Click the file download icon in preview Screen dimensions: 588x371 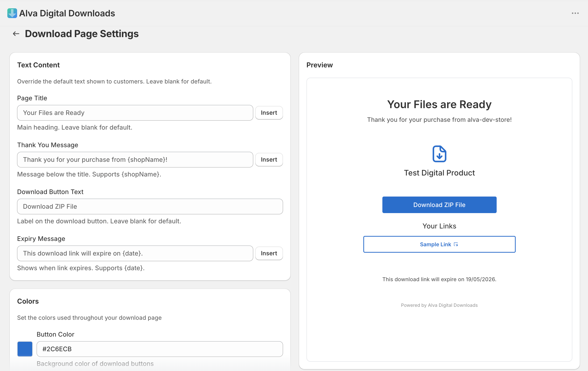[x=439, y=154]
